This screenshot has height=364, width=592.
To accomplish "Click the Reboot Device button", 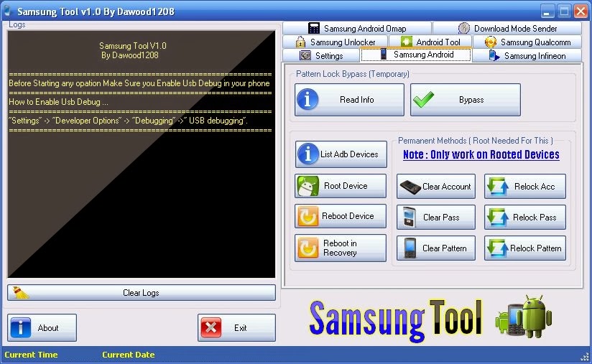I will pyautogui.click(x=341, y=216).
